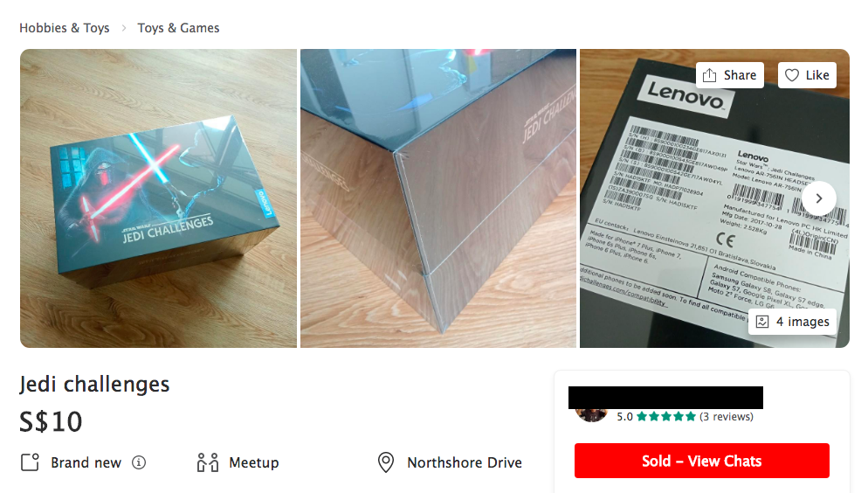Show next image with right chevron
This screenshot has width=868, height=493.
pos(819,198)
